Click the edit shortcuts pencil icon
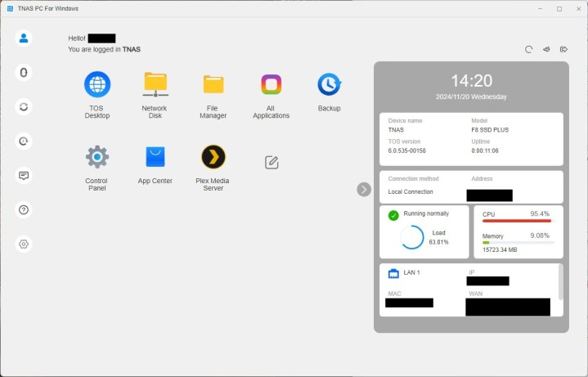 click(x=272, y=162)
